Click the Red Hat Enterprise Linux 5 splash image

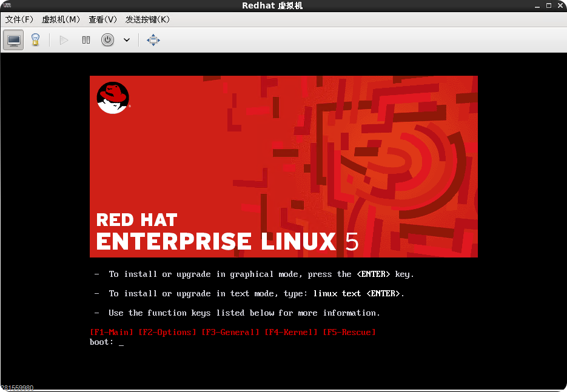coord(284,167)
